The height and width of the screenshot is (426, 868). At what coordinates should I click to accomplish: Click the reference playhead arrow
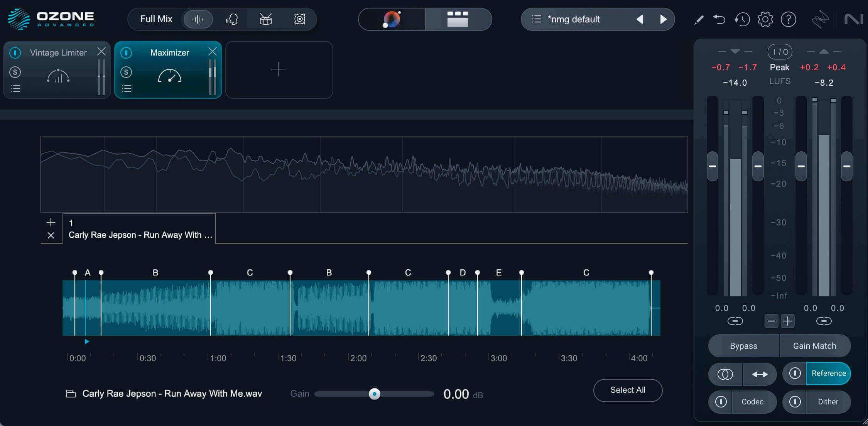coord(87,341)
